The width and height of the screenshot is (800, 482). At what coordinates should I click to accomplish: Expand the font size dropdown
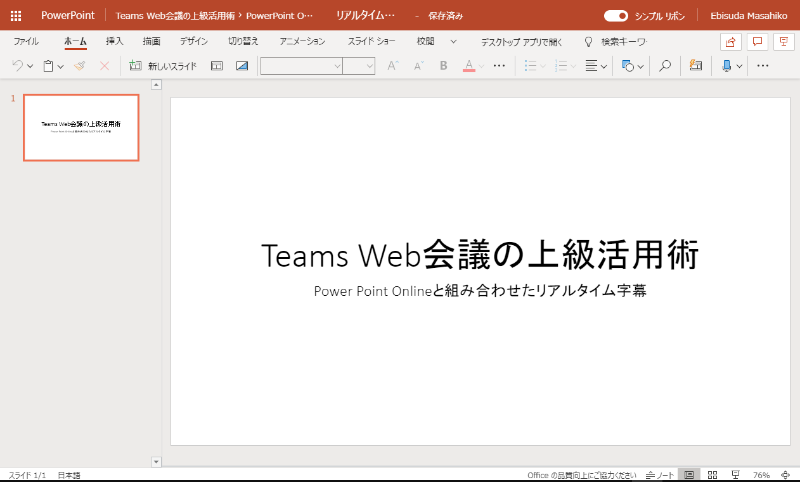pos(370,66)
